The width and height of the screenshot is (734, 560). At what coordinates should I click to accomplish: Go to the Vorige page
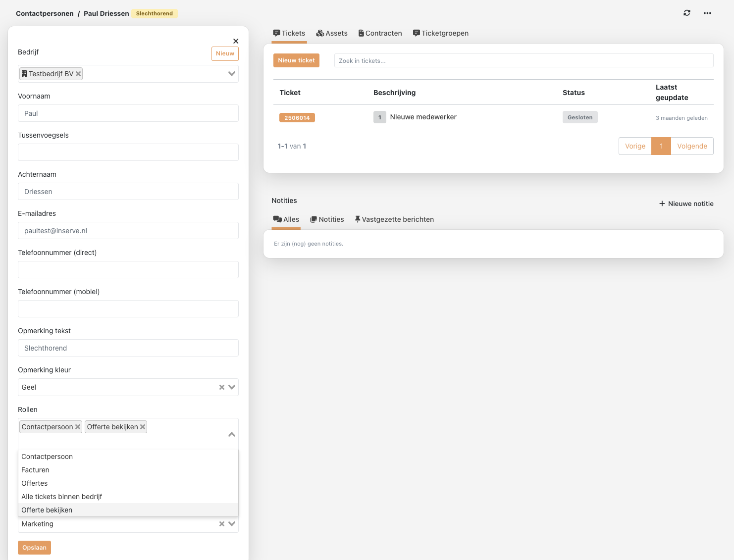coord(635,146)
